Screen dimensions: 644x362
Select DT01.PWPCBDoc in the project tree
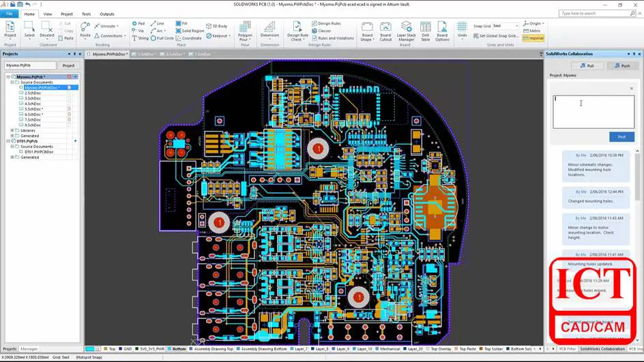(39, 152)
